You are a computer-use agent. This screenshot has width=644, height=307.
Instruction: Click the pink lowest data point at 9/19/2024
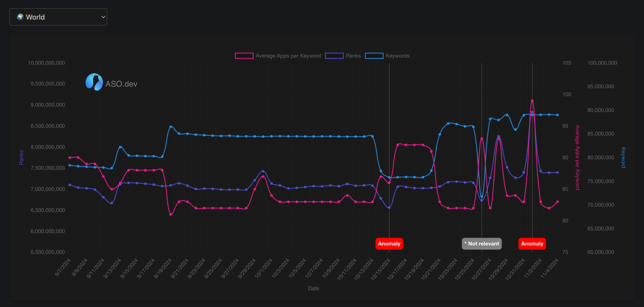[171, 214]
